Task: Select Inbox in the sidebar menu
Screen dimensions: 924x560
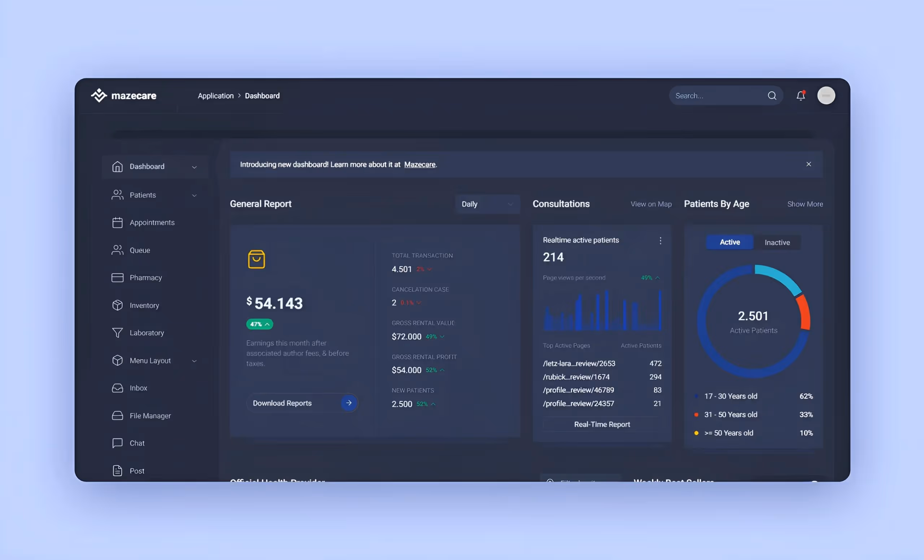Action: (x=138, y=388)
